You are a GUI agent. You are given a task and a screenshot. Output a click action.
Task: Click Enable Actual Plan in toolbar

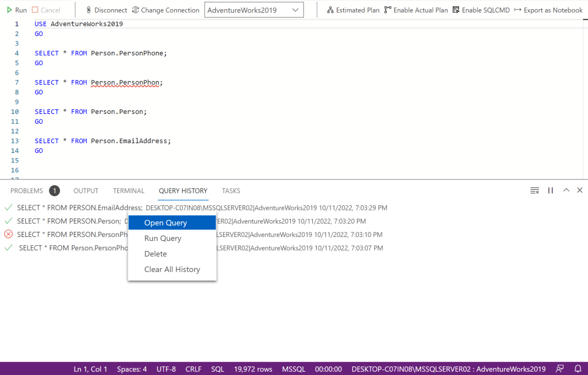388,10
